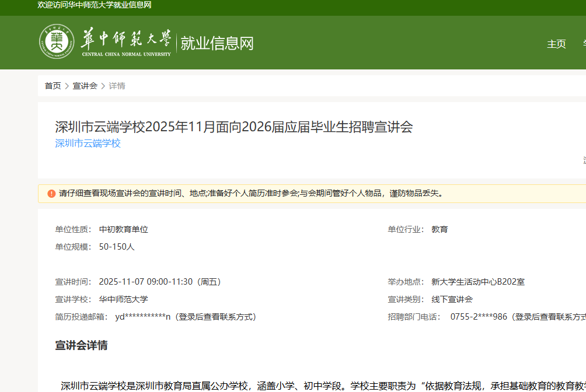Click 登录后查看联系方式 beside the email
This screenshot has height=392, width=586.
[x=216, y=317]
